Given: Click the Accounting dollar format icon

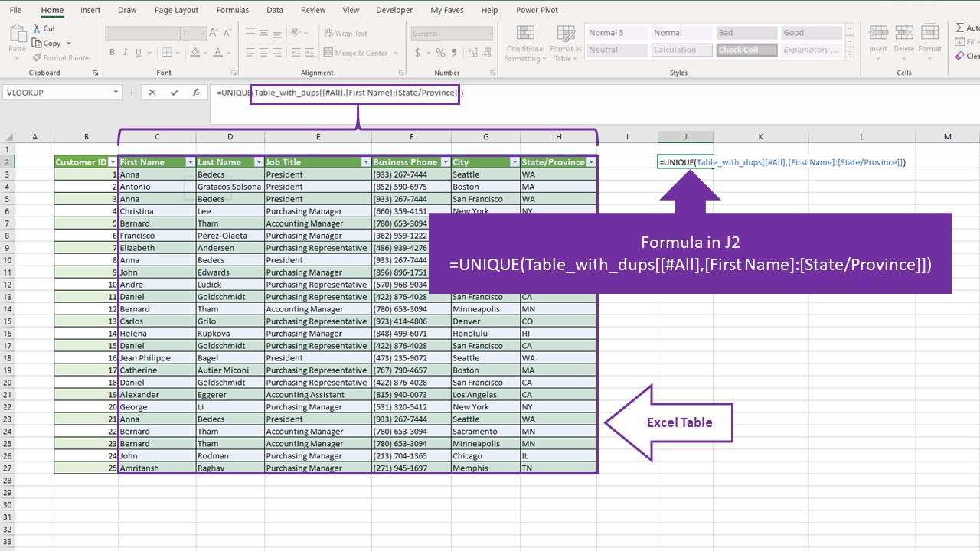Looking at the screenshot, I should tap(417, 53).
